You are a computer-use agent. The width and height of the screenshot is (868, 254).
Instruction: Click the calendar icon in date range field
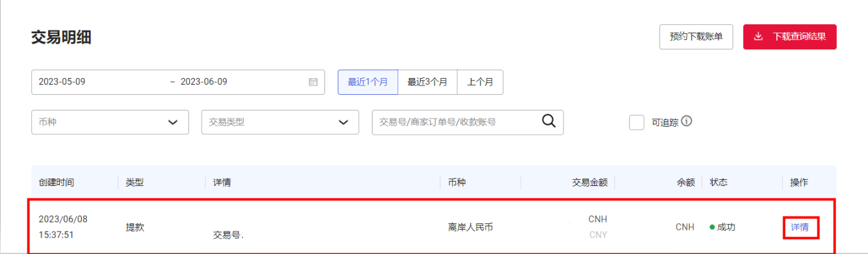[x=313, y=82]
